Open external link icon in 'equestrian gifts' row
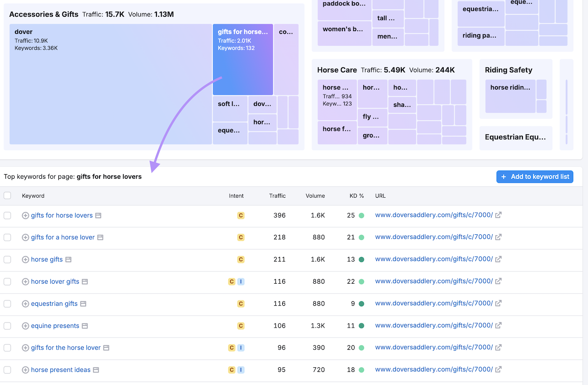The height and width of the screenshot is (385, 588). (498, 304)
